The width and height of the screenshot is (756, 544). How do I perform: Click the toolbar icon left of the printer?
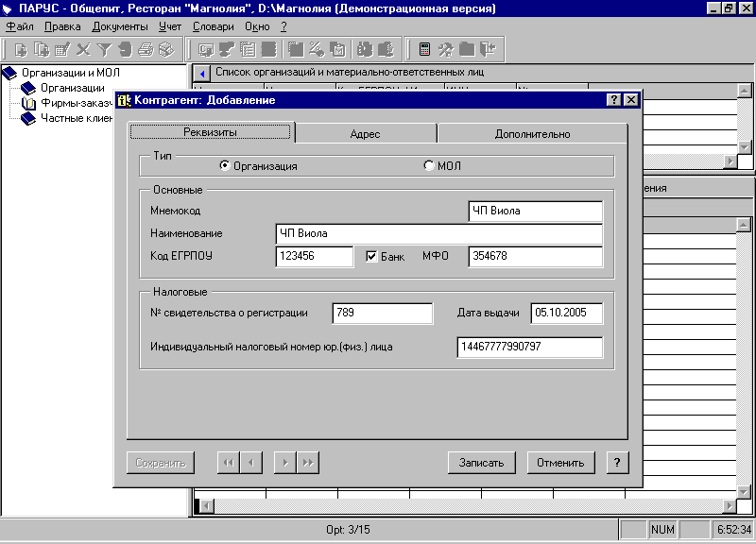pyautogui.click(x=125, y=50)
